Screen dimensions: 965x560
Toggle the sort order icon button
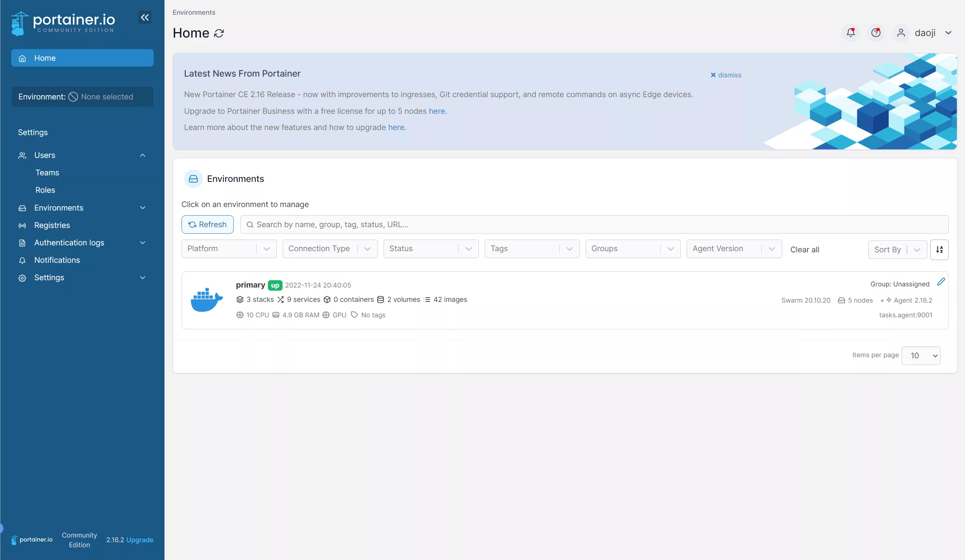click(x=939, y=250)
